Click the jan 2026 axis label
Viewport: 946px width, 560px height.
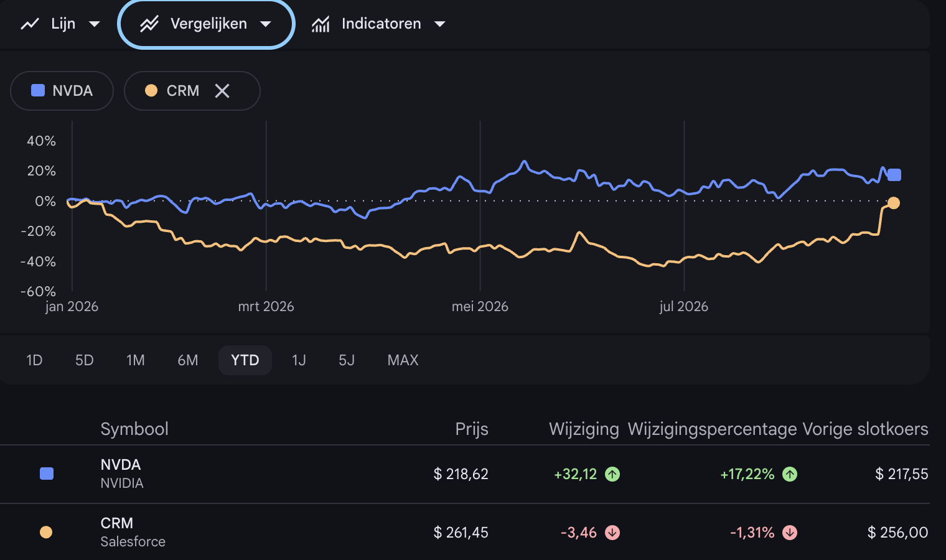72,307
